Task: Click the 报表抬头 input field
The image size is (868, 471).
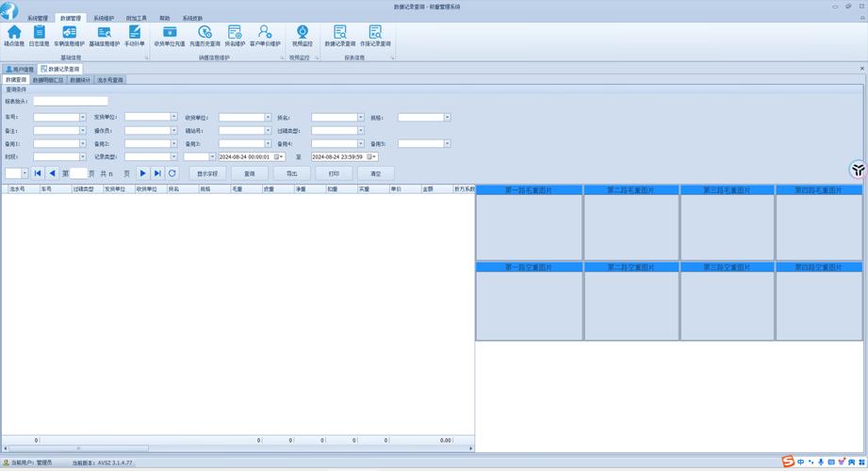Action: pos(71,102)
